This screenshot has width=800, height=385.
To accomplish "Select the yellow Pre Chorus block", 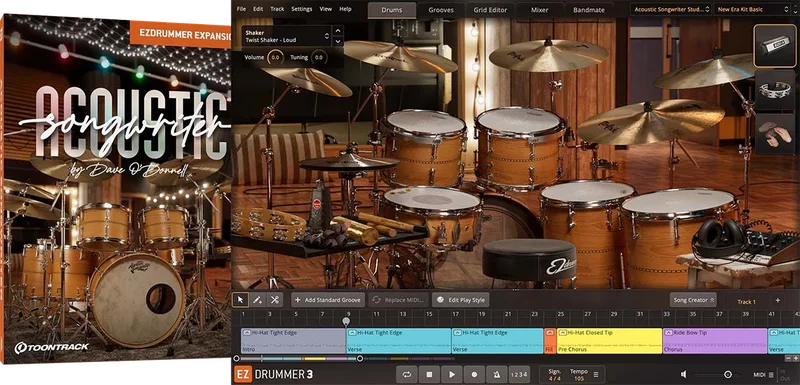I will pyautogui.click(x=609, y=341).
